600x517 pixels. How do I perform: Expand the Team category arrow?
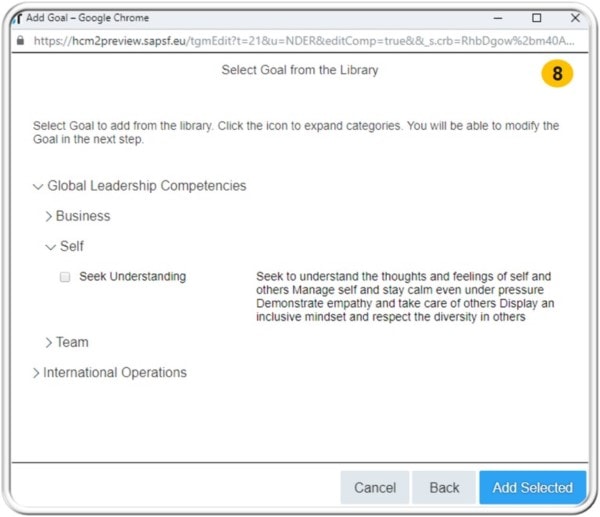(x=49, y=342)
